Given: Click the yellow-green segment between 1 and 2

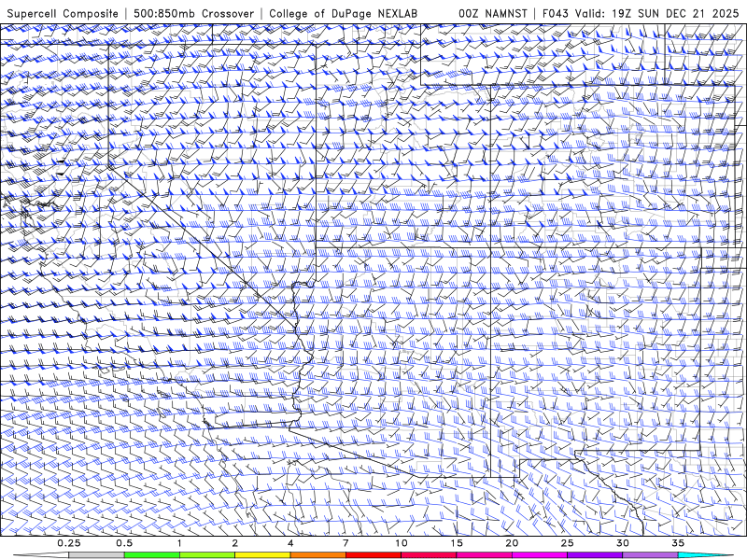Looking at the screenshot, I should pos(207,555).
